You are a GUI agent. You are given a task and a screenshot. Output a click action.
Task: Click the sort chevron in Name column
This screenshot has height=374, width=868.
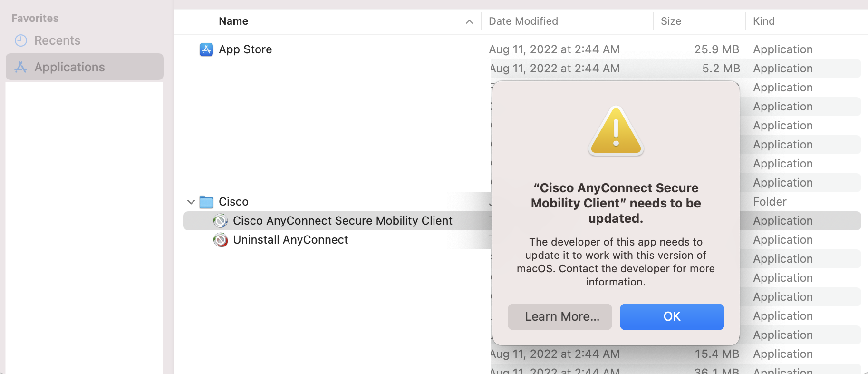point(469,22)
